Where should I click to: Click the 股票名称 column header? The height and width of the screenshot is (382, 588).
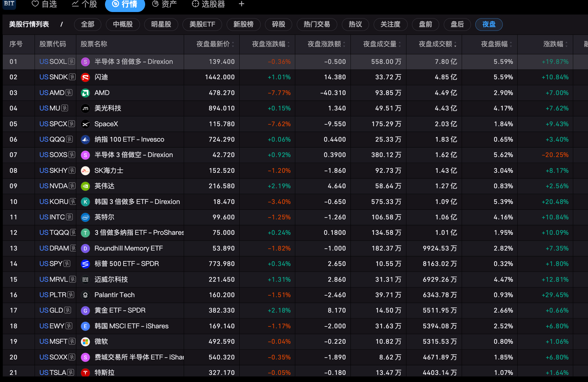coord(94,44)
